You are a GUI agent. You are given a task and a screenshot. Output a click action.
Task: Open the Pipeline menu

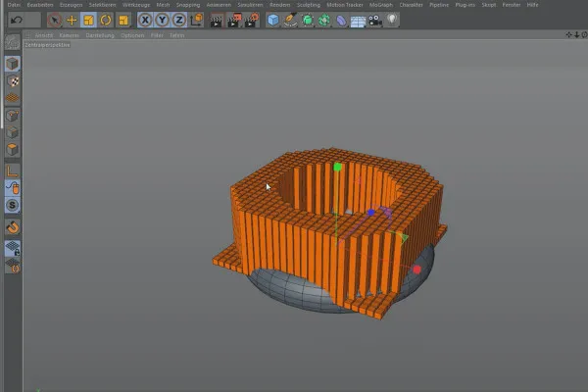[x=439, y=5]
